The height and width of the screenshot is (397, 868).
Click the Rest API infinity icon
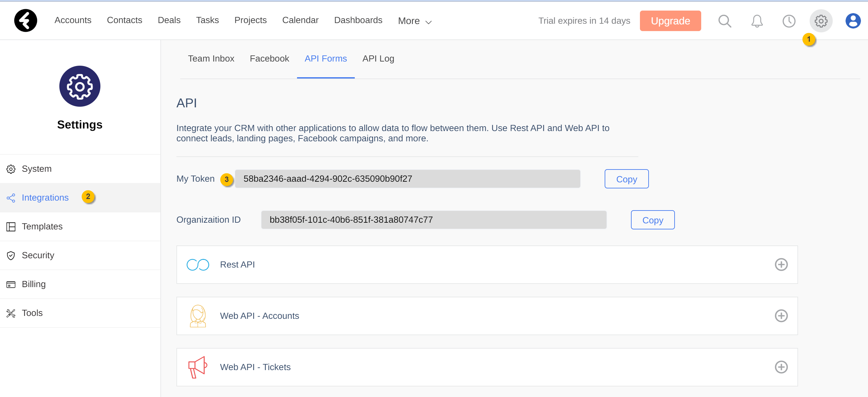pos(198,265)
